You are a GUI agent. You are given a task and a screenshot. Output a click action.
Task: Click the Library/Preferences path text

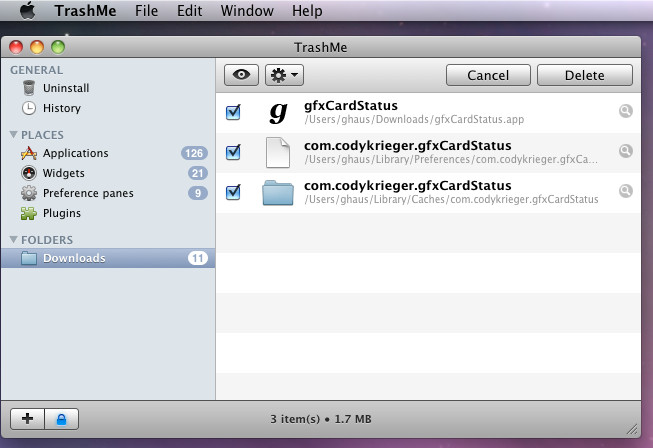coord(451,159)
